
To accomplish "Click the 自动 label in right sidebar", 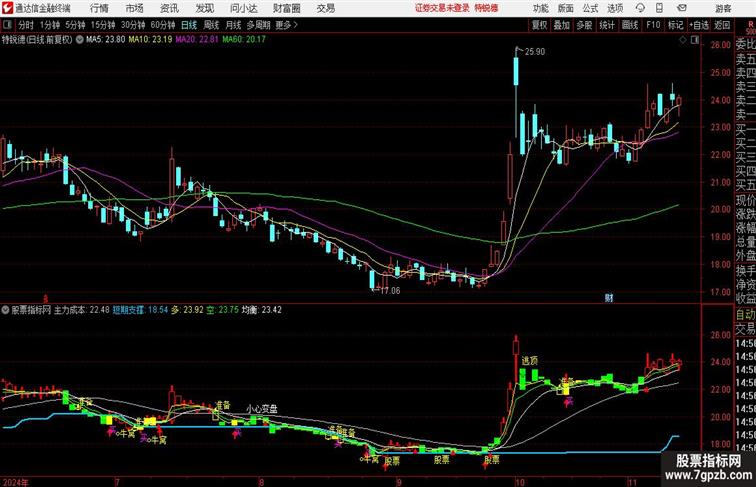I will point(745,314).
